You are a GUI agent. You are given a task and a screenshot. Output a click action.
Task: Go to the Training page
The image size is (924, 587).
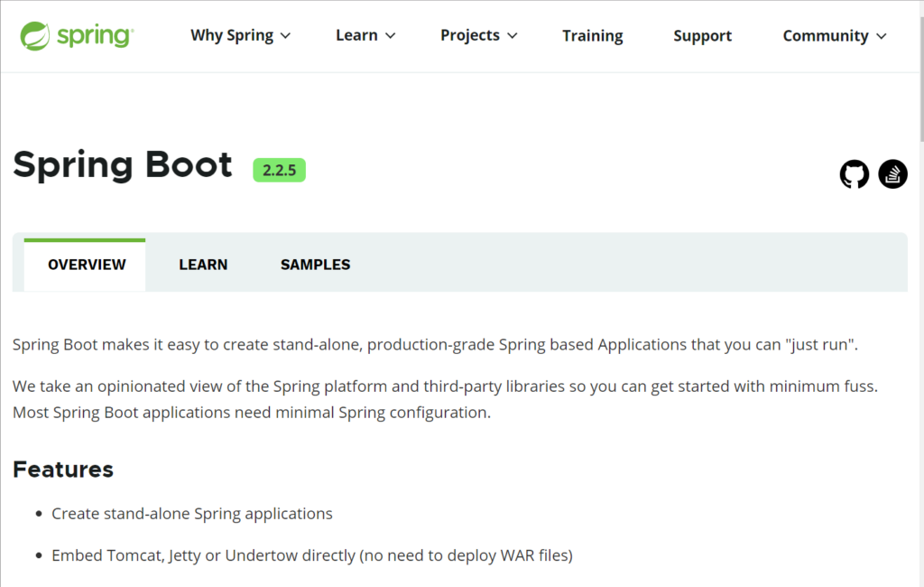[x=592, y=36]
